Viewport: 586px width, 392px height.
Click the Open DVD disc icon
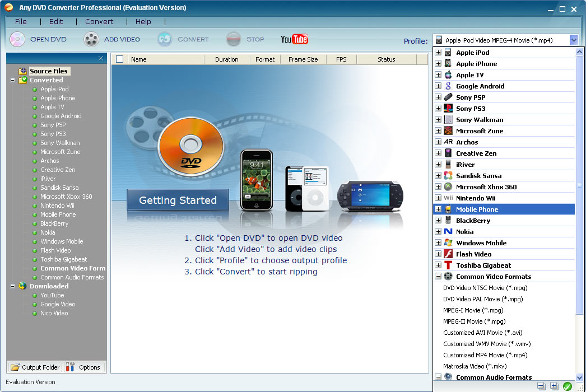(17, 39)
